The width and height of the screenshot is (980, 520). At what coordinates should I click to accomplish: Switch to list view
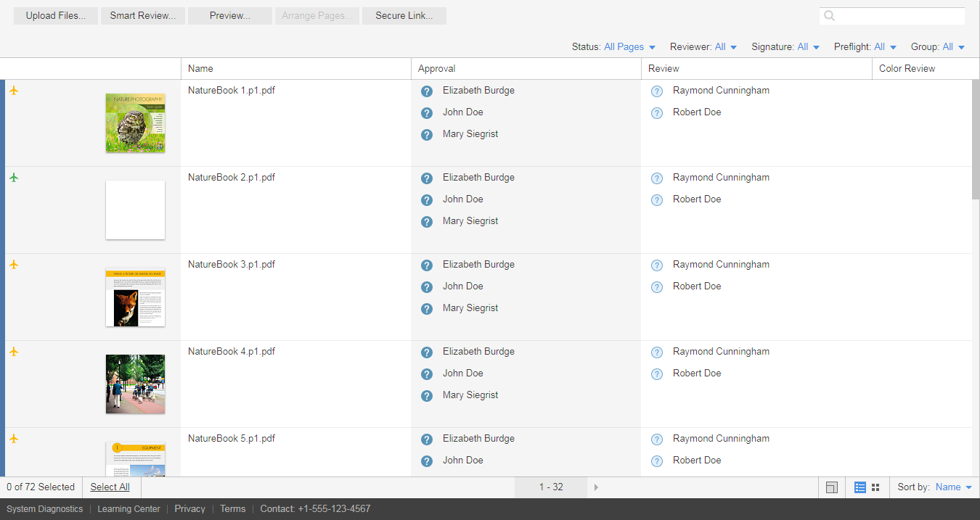pos(860,487)
